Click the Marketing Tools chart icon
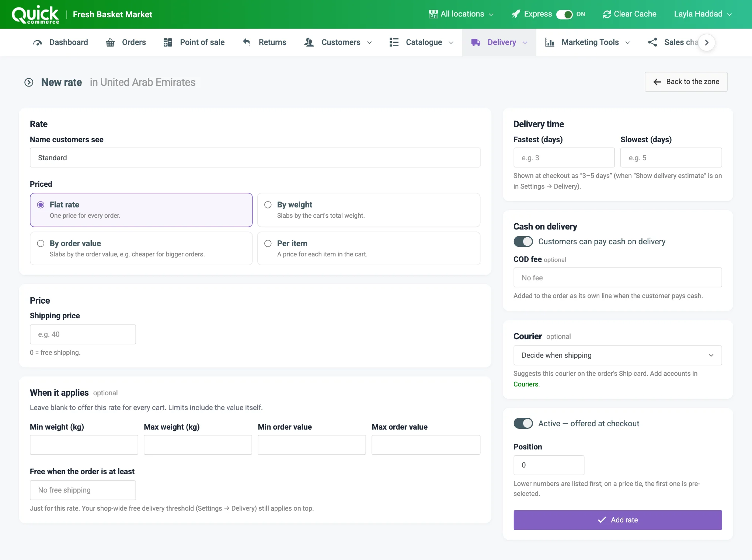This screenshot has height=560, width=752. point(550,42)
